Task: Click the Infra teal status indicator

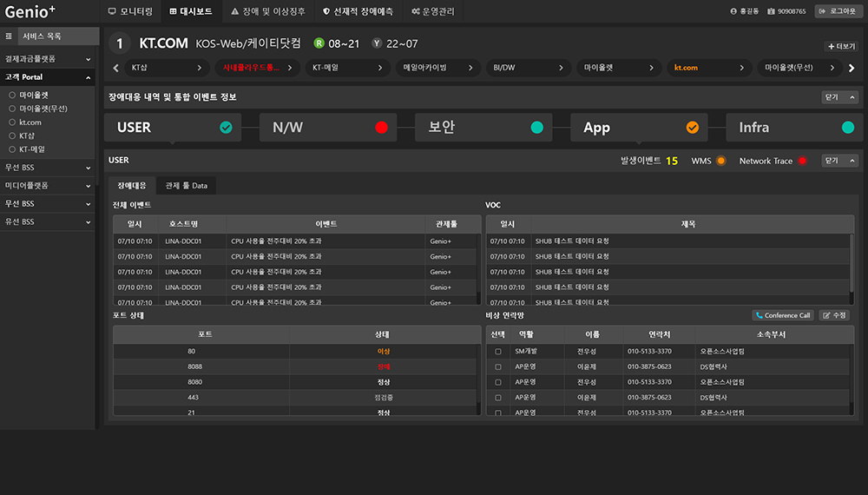Action: (848, 128)
